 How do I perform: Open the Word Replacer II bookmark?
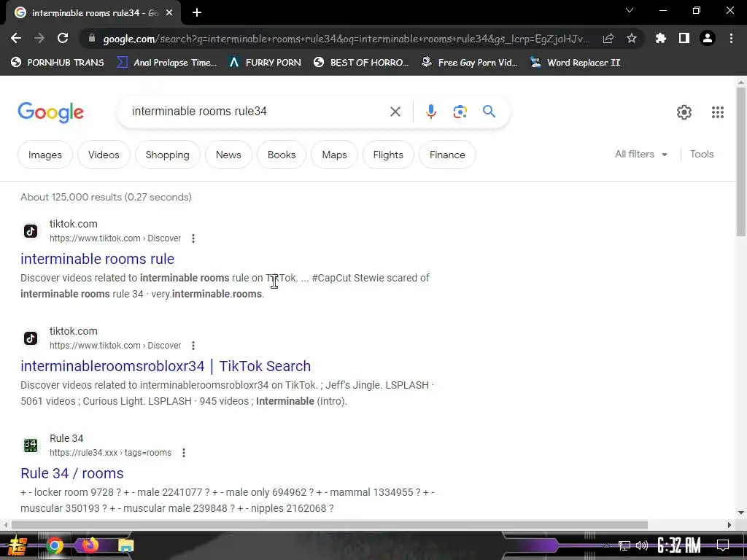[x=576, y=63]
